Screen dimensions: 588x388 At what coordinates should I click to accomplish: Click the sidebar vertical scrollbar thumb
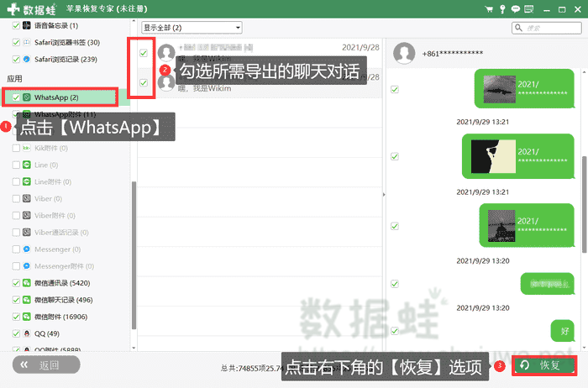[134, 255]
